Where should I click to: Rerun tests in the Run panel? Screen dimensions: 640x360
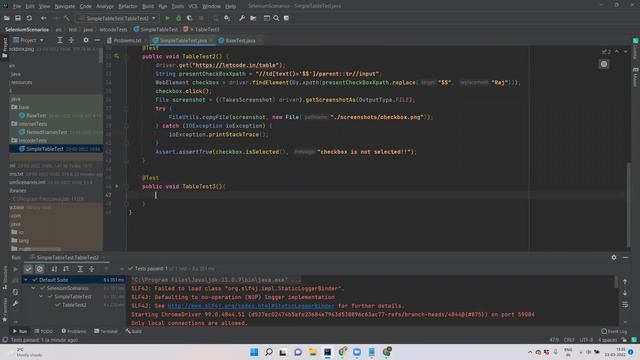pyautogui.click(x=16, y=269)
